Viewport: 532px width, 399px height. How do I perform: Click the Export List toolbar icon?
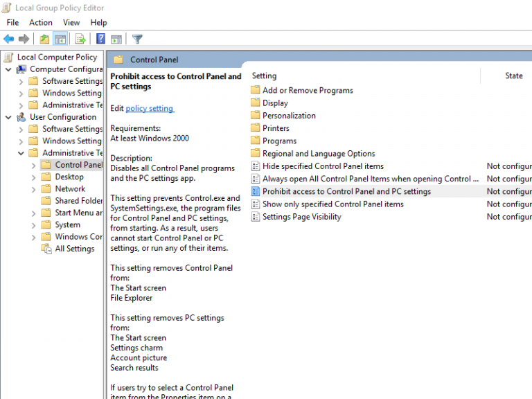click(80, 39)
